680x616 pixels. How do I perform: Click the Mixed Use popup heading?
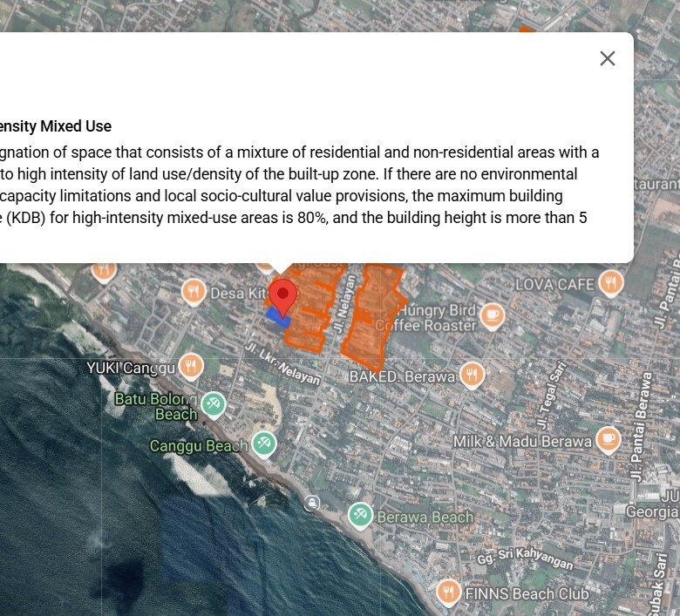56,127
